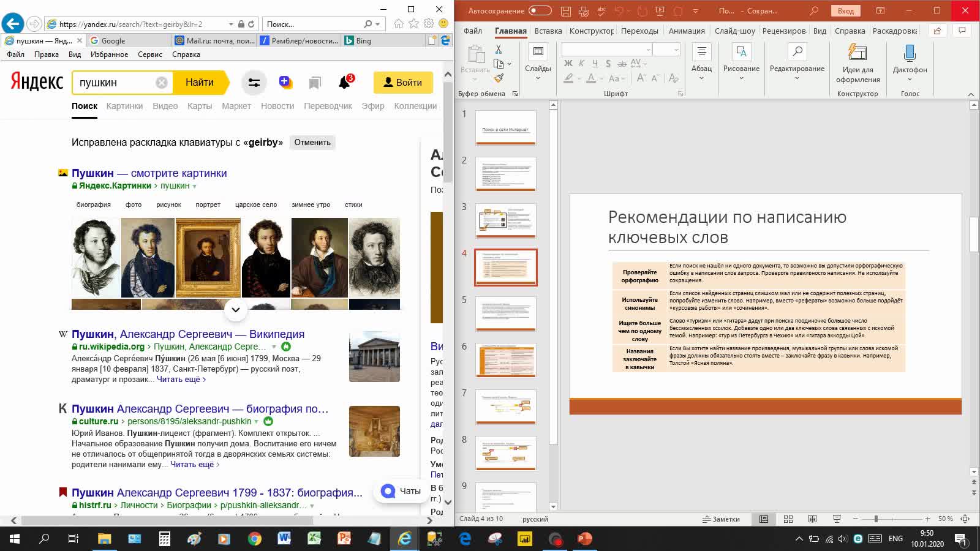Open the font size combo box

[666, 50]
